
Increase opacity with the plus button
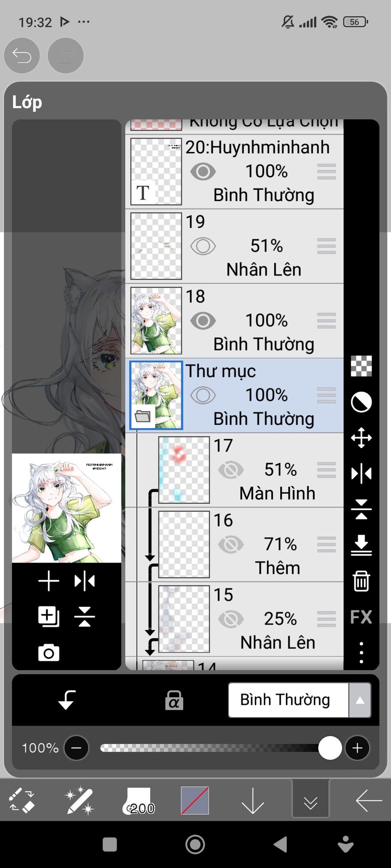click(x=357, y=748)
